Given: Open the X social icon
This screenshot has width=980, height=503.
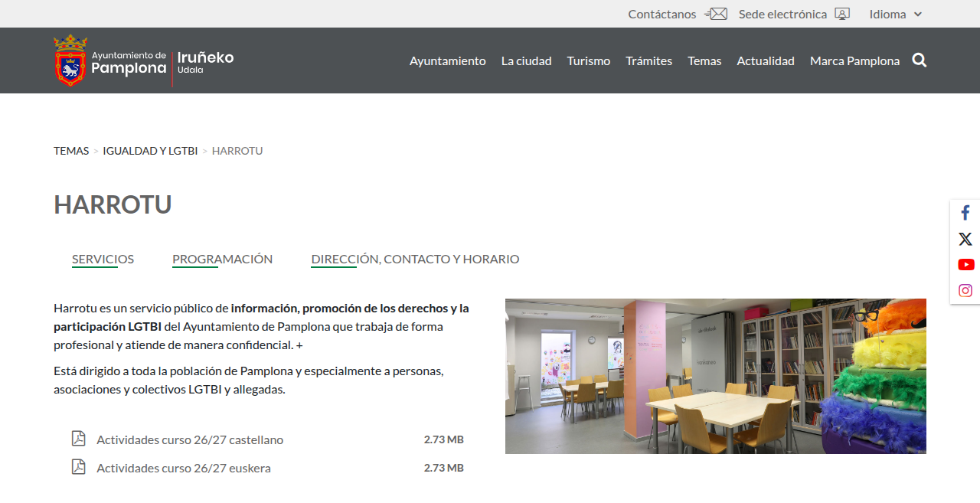Looking at the screenshot, I should click(965, 239).
